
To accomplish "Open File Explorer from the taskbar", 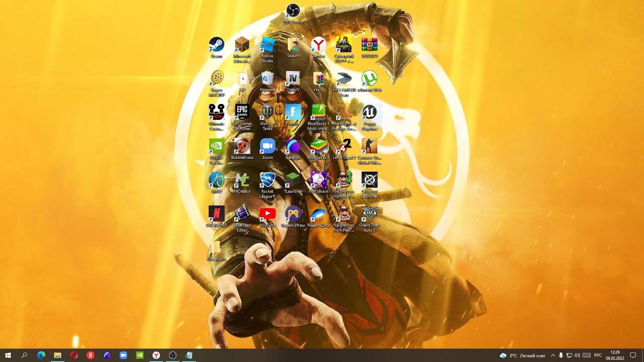I will coord(57,355).
